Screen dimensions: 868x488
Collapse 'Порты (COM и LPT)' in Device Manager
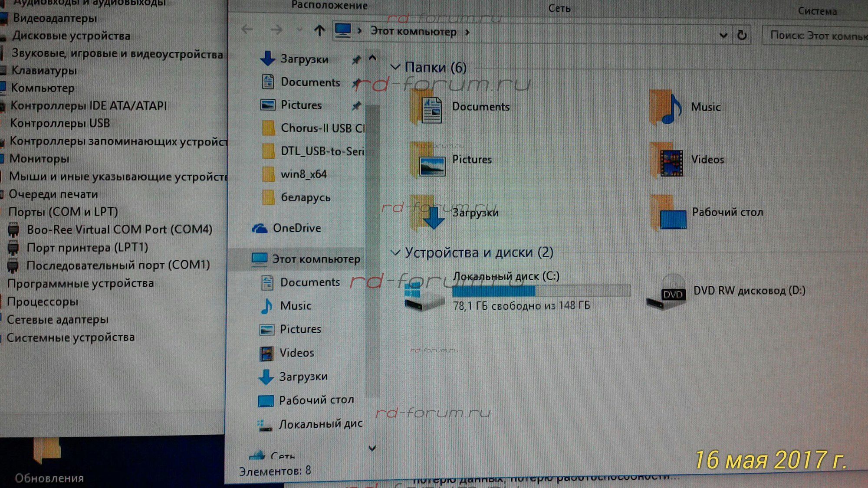(63, 212)
